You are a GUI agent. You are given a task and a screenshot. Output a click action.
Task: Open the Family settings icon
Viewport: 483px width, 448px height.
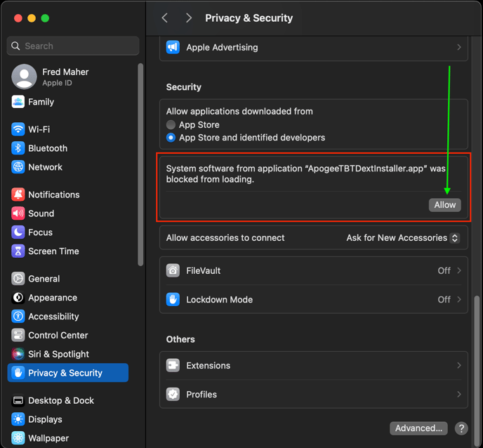[x=18, y=102]
